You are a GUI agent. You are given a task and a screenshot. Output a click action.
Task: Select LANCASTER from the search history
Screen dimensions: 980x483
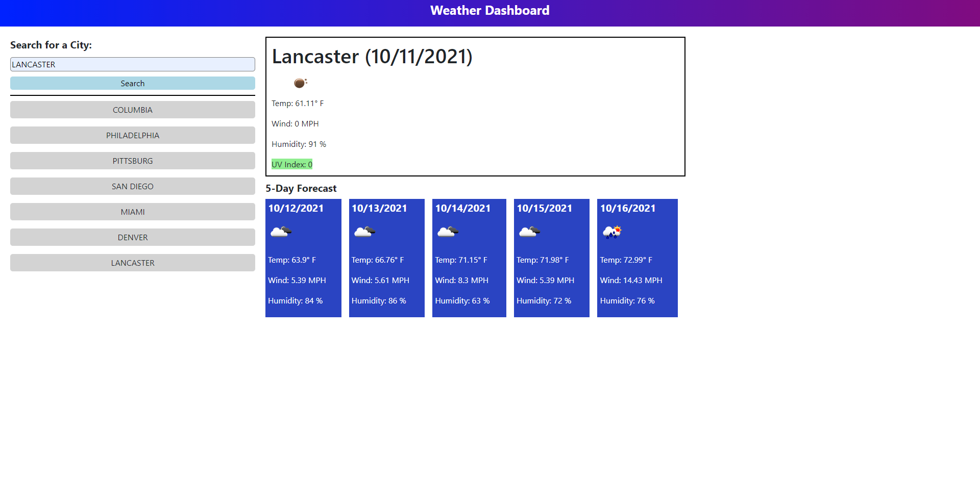click(132, 262)
